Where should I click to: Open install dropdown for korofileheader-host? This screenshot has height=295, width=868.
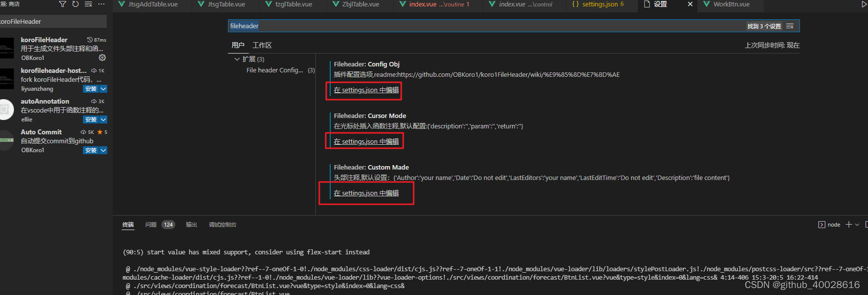[103, 89]
